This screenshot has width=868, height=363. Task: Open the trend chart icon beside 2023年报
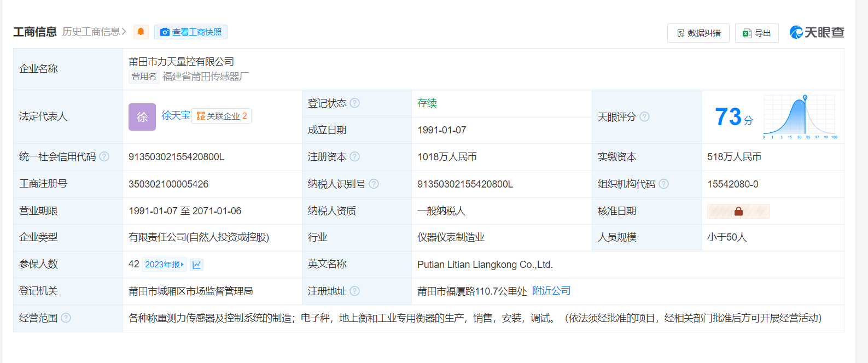click(x=197, y=265)
